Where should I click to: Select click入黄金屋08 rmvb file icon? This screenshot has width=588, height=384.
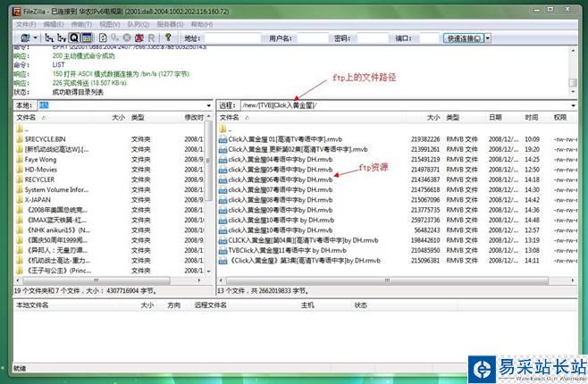[x=223, y=200]
